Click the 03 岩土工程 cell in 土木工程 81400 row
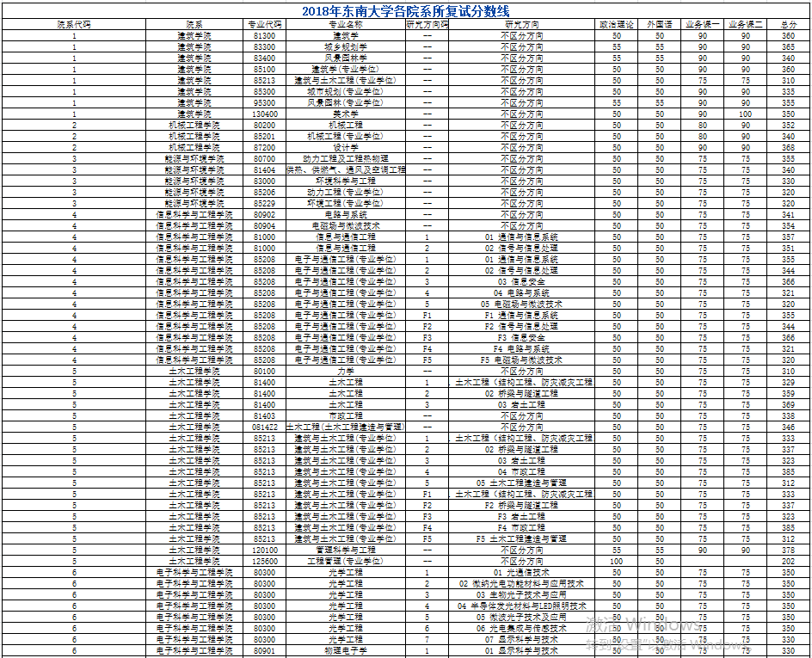The width and height of the screenshot is (812, 658). pyautogui.click(x=521, y=405)
